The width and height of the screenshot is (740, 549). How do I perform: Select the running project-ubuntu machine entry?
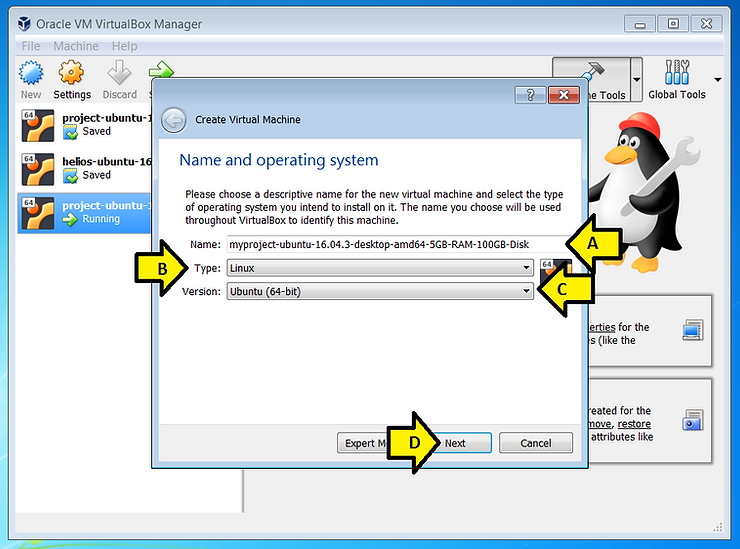pos(84,213)
